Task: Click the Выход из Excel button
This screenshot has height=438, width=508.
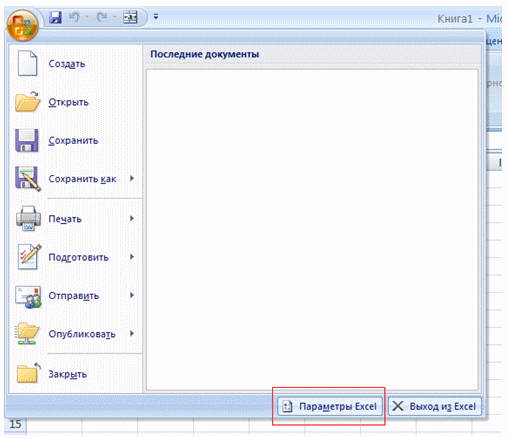Action: coord(435,406)
